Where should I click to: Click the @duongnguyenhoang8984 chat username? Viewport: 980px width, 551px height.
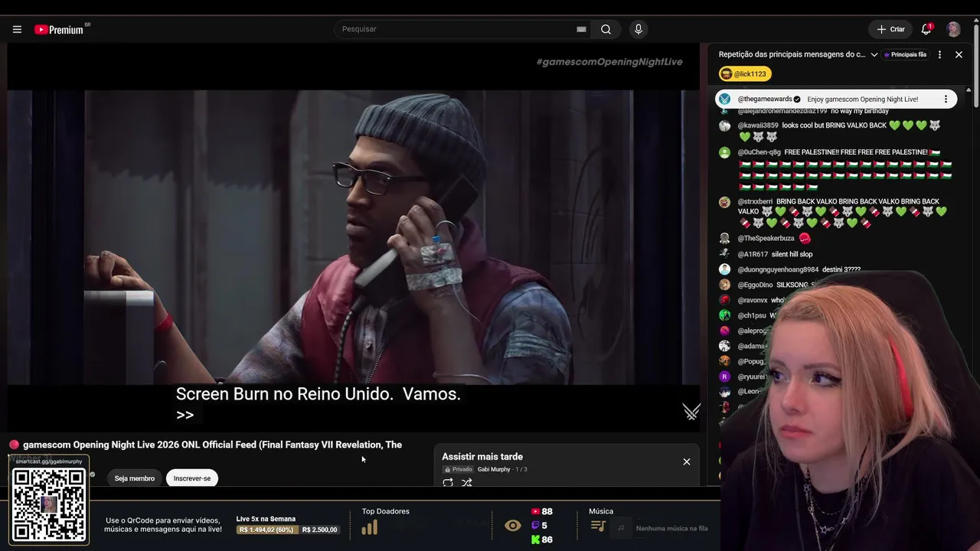click(778, 269)
